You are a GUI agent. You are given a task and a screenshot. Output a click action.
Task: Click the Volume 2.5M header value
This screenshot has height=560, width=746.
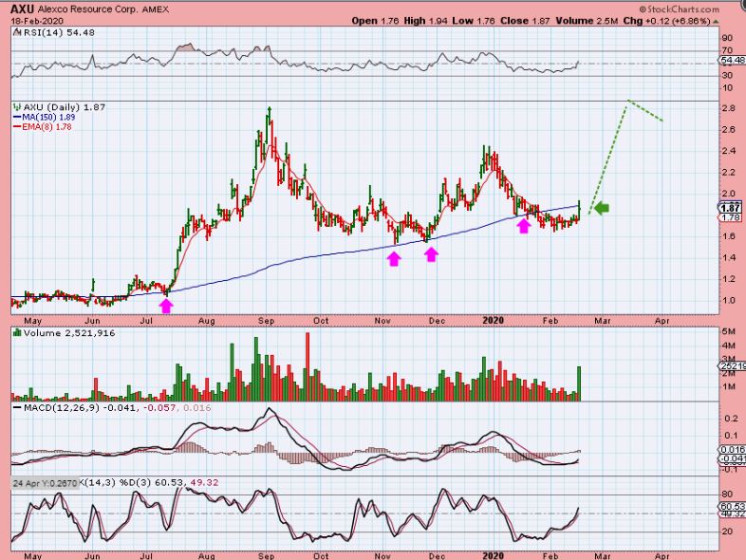click(587, 21)
